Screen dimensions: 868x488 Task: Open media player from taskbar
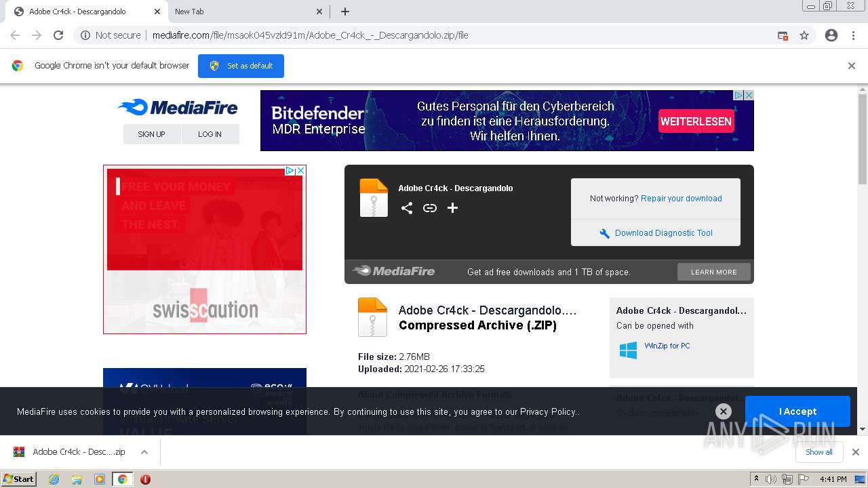100,479
